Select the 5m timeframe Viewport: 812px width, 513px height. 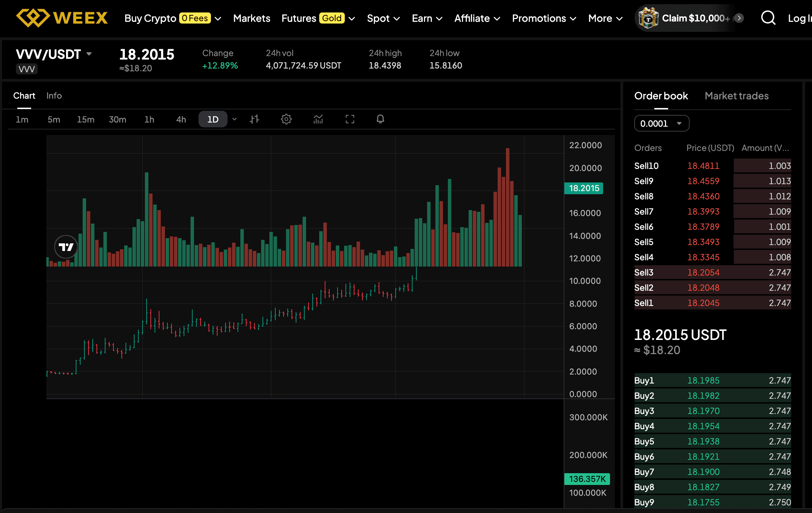click(x=54, y=119)
